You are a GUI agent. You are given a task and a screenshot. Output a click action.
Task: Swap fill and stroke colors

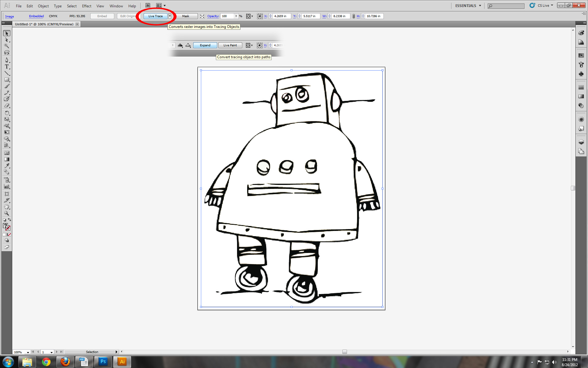(9, 220)
